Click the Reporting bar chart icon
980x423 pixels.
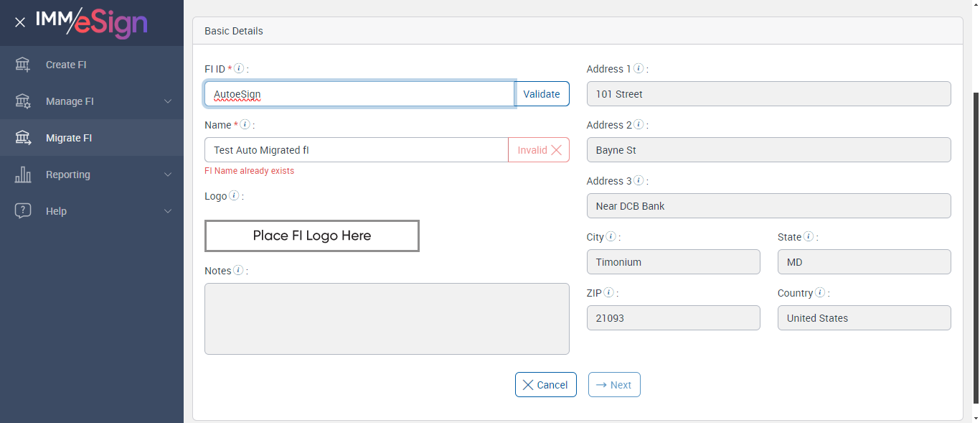point(23,175)
